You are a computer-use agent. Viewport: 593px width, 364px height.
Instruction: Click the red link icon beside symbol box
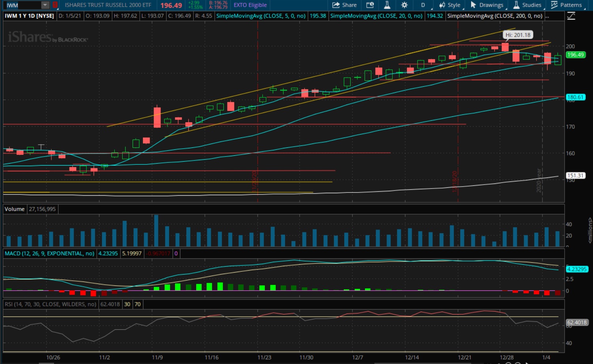tap(55, 5)
